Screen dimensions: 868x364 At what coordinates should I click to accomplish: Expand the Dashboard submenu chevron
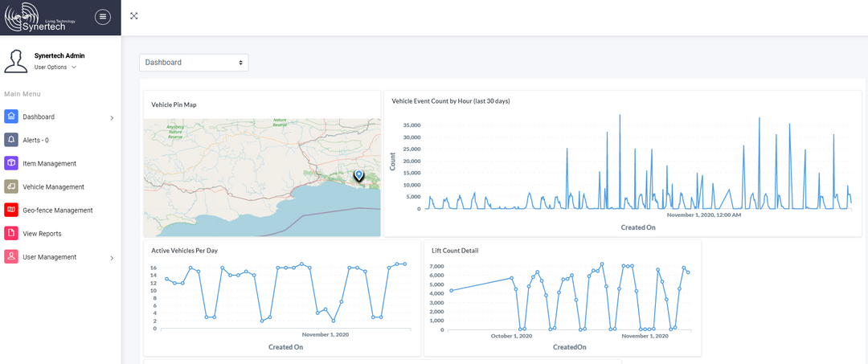(x=112, y=118)
